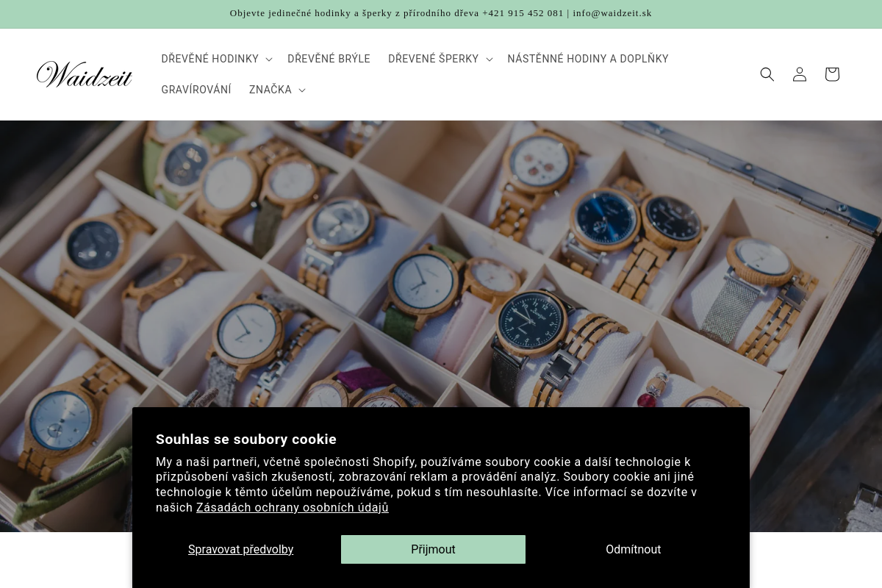
Task: Expand the Dřevené šperky dropdown chevron
Action: pos(489,59)
